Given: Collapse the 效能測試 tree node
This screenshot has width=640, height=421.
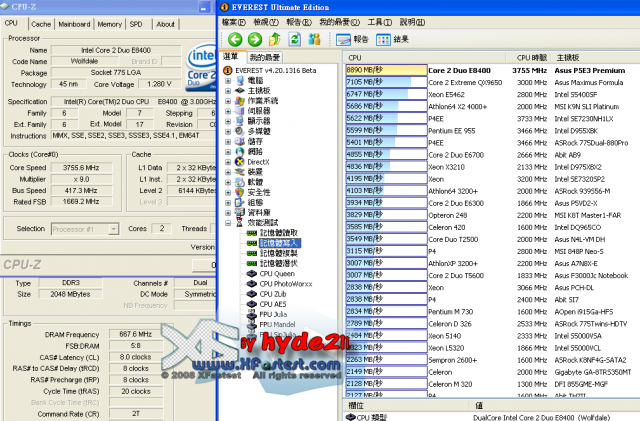Looking at the screenshot, I should (x=228, y=223).
